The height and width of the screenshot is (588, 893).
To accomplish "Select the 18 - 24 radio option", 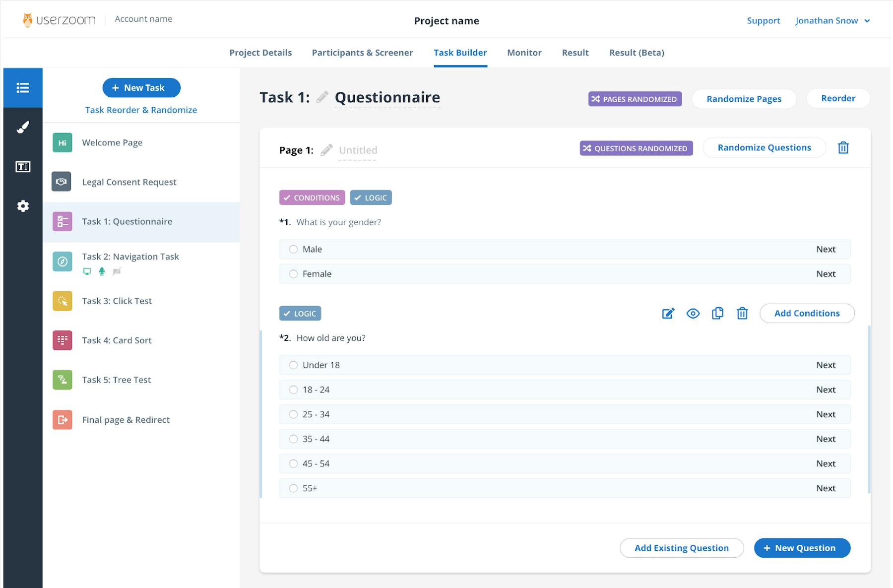I will coord(293,390).
